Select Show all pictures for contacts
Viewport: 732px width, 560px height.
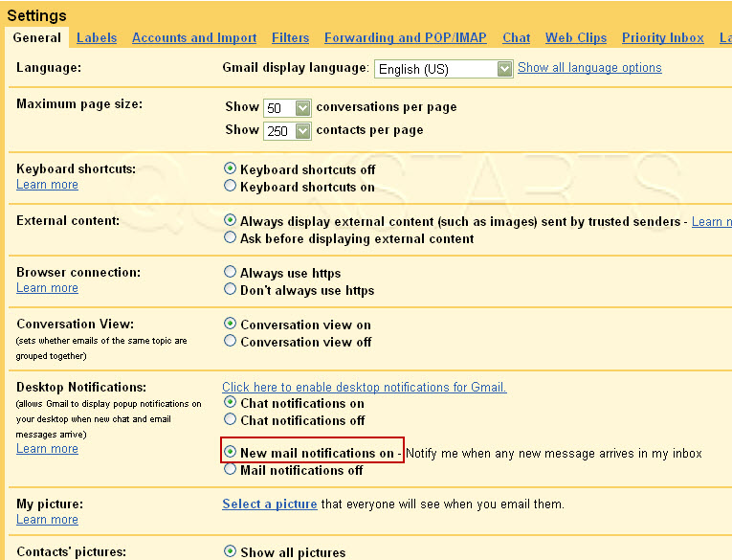coord(230,551)
